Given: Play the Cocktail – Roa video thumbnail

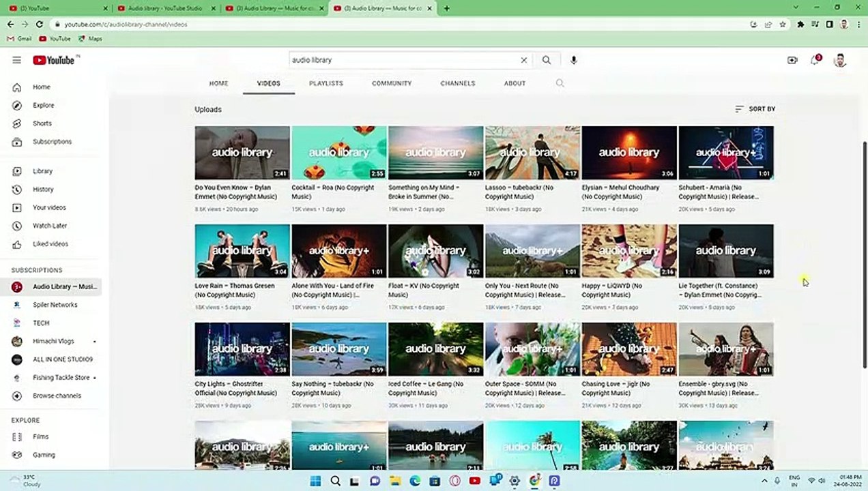Looking at the screenshot, I should pyautogui.click(x=339, y=153).
